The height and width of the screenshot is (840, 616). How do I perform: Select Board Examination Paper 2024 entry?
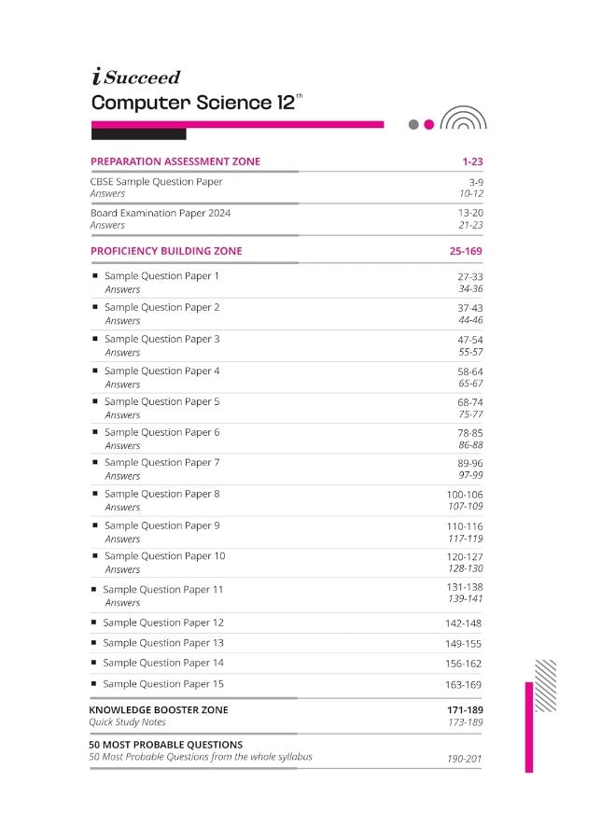click(x=161, y=213)
